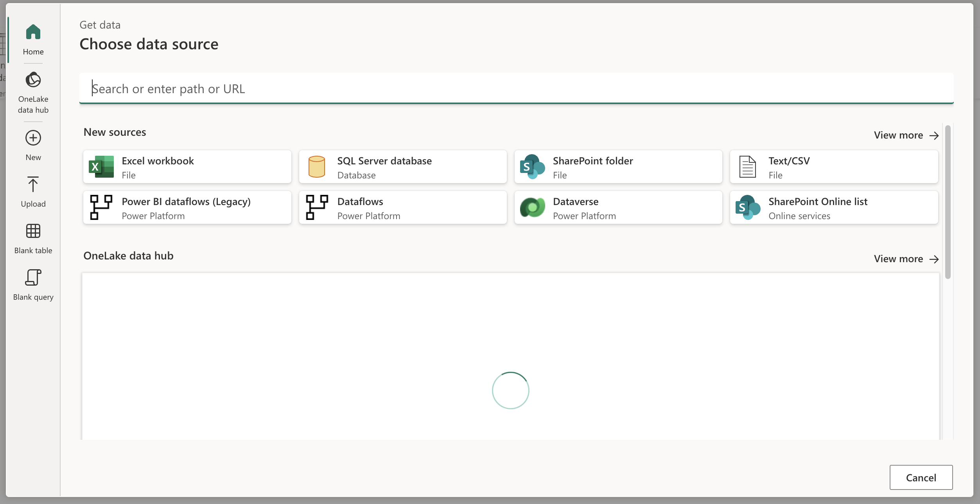980x504 pixels.
Task: Click the arrow next to OneLake View more
Action: point(934,259)
